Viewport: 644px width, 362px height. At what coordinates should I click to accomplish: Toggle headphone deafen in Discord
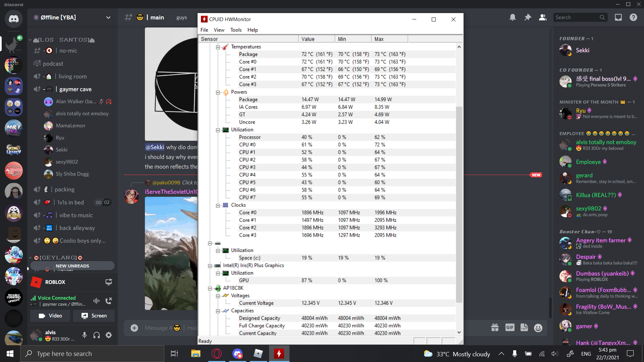97,335
